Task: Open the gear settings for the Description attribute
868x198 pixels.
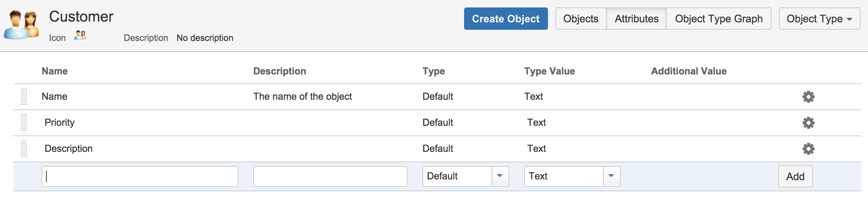Action: tap(808, 149)
